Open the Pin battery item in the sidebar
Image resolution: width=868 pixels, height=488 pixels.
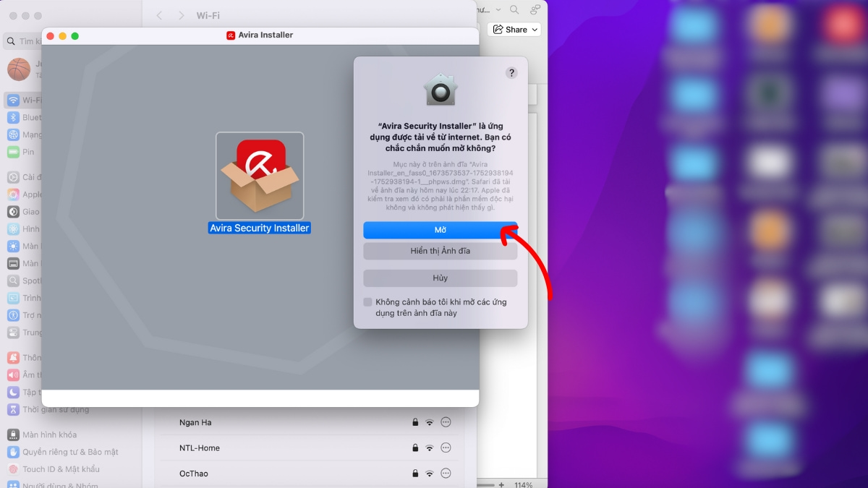[22, 152]
